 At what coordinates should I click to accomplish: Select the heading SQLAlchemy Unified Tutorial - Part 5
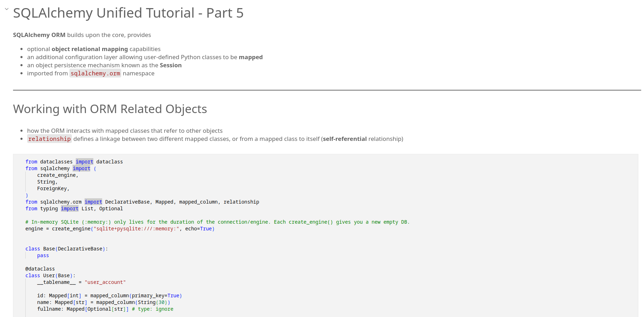128,13
